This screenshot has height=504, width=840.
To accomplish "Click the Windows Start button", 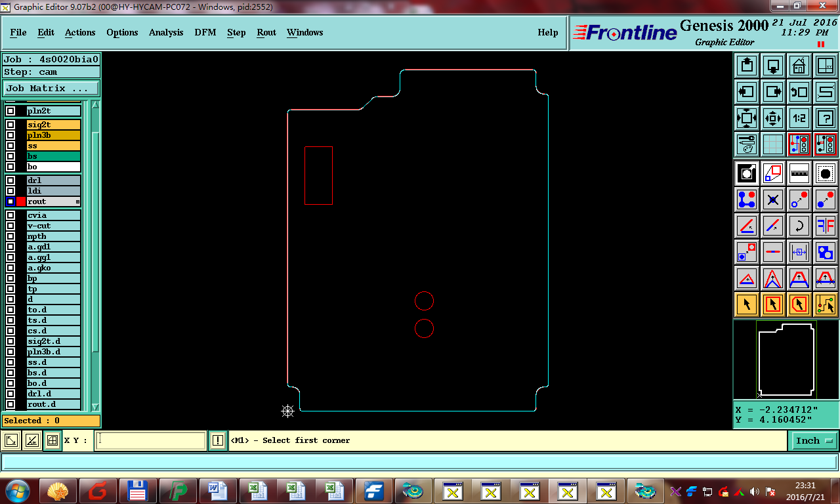I will tap(18, 490).
